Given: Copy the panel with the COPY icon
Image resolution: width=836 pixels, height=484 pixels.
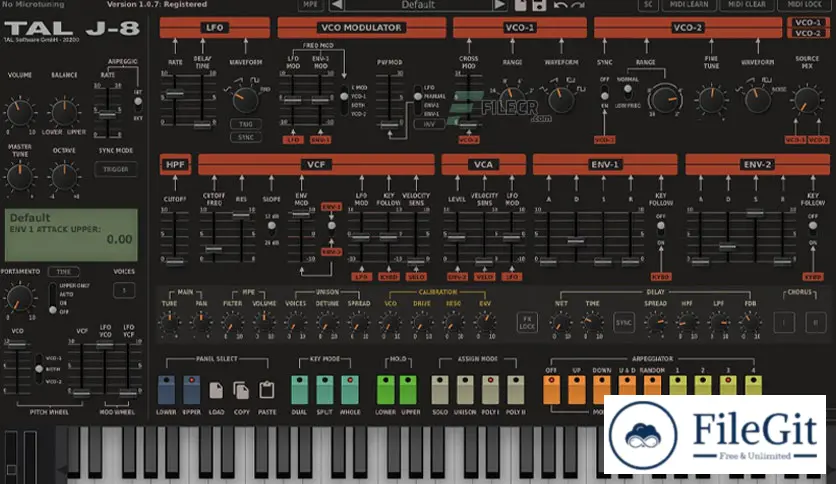Looking at the screenshot, I should [241, 390].
